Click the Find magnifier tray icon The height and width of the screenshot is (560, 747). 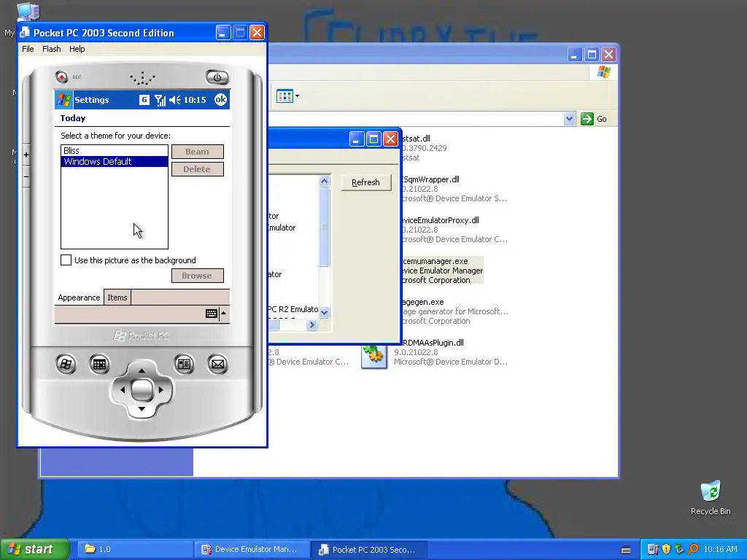click(x=693, y=549)
